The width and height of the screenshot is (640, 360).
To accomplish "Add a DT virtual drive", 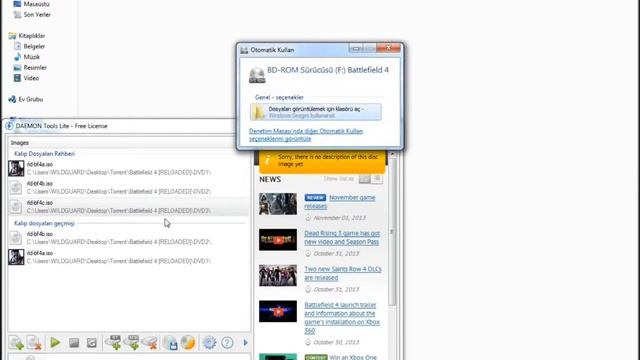I will tap(113, 342).
